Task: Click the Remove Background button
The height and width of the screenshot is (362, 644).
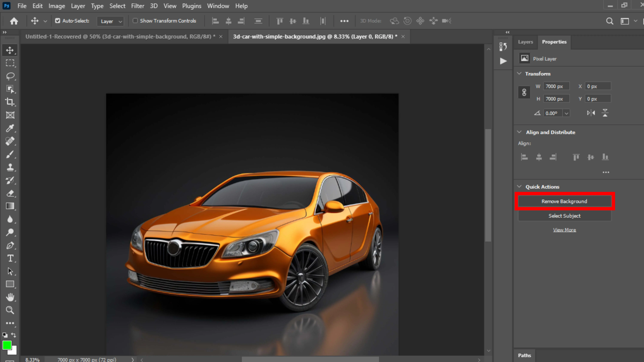Action: point(564,201)
